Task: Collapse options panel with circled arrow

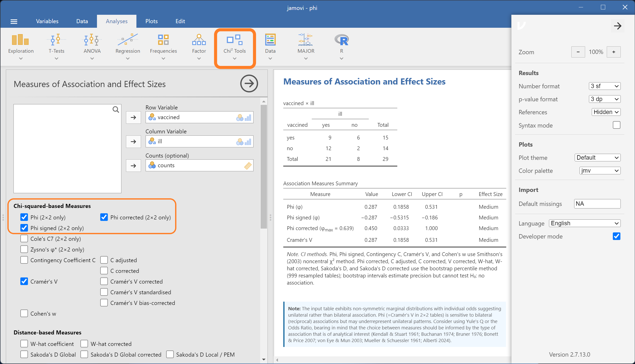Action: [249, 83]
